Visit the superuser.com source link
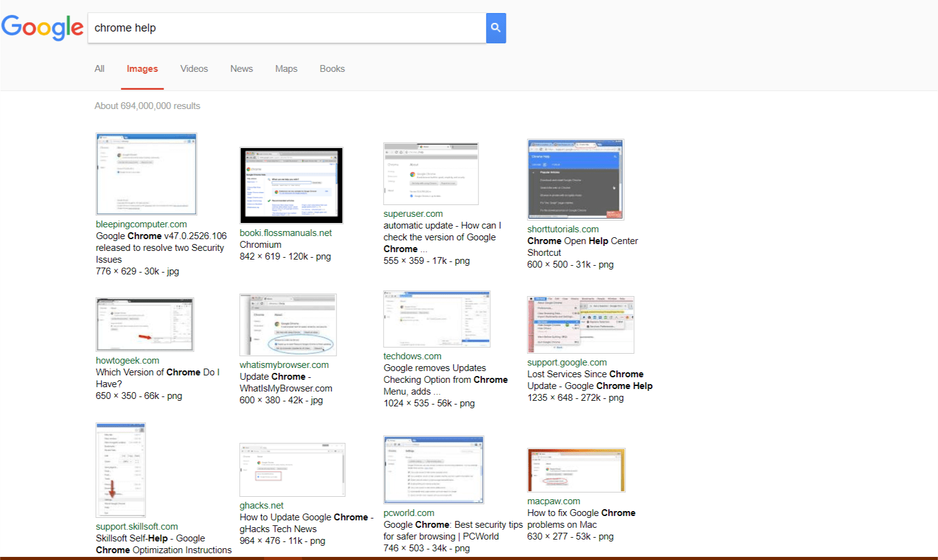938x560 pixels. [x=413, y=214]
